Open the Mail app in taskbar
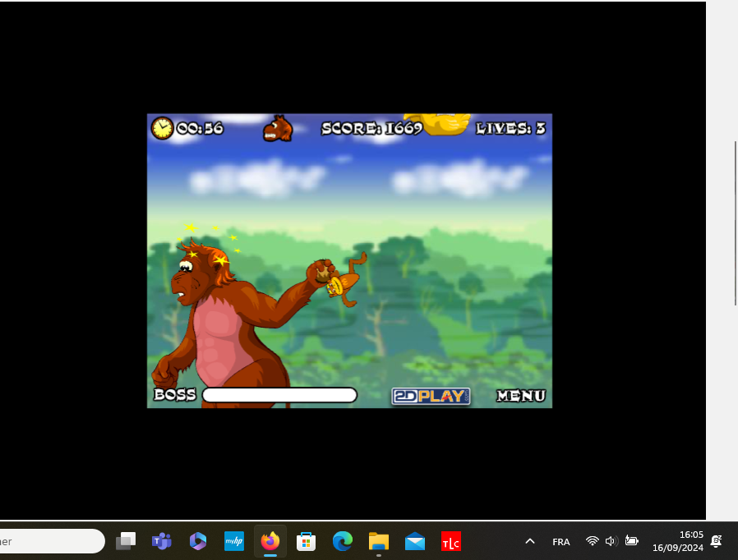738x560 pixels. point(415,541)
